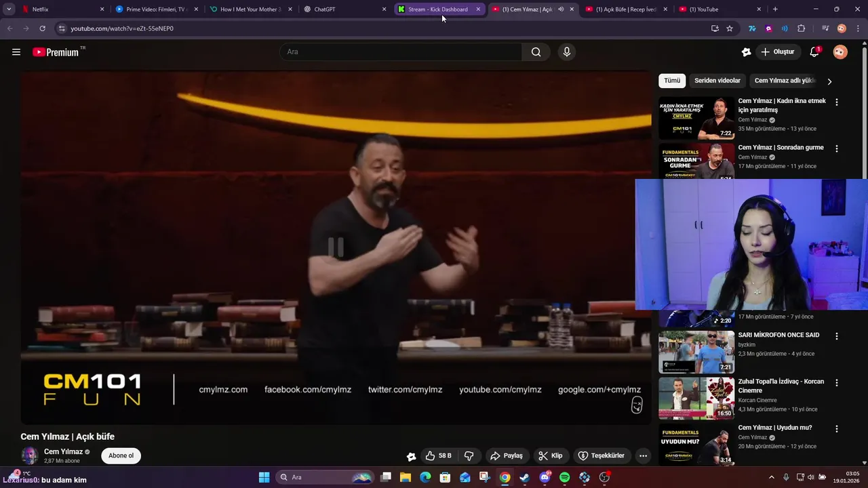
Task: Open more actions ellipsis below video
Action: [643, 456]
